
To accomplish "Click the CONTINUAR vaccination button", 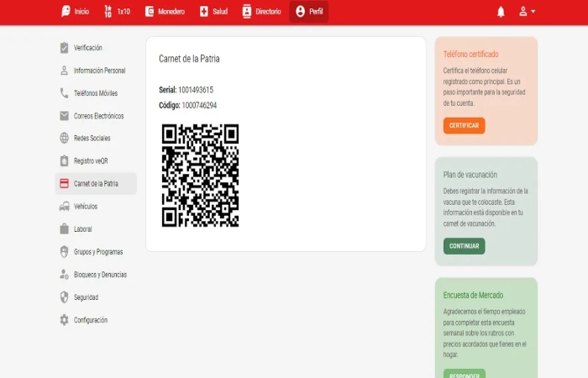I will click(x=464, y=246).
